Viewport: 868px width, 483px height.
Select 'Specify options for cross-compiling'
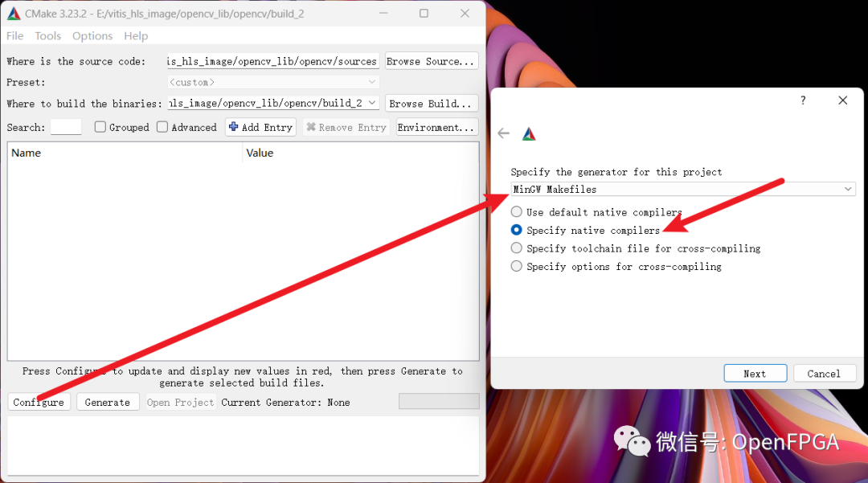[x=515, y=266]
